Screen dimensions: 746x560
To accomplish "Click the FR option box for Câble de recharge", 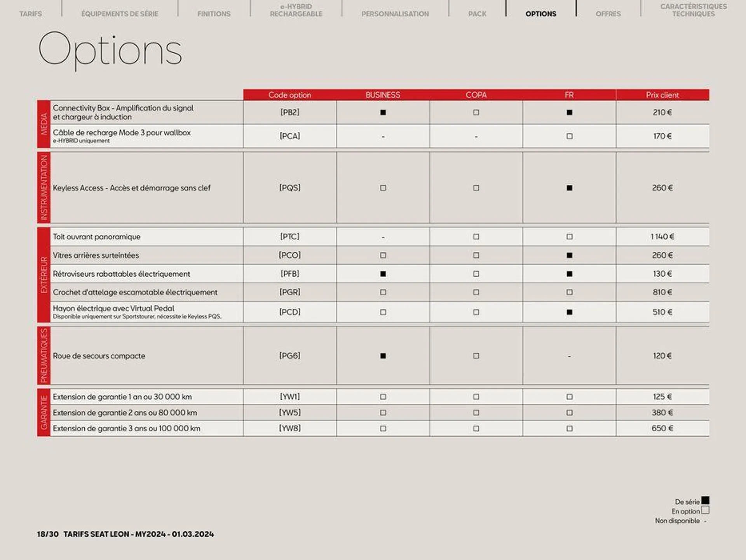I will coord(570,136).
